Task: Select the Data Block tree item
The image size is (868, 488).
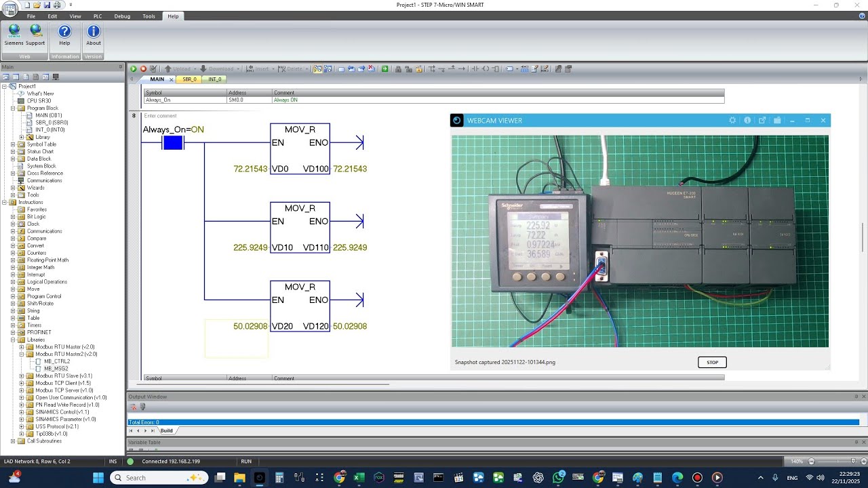Action: [x=39, y=159]
